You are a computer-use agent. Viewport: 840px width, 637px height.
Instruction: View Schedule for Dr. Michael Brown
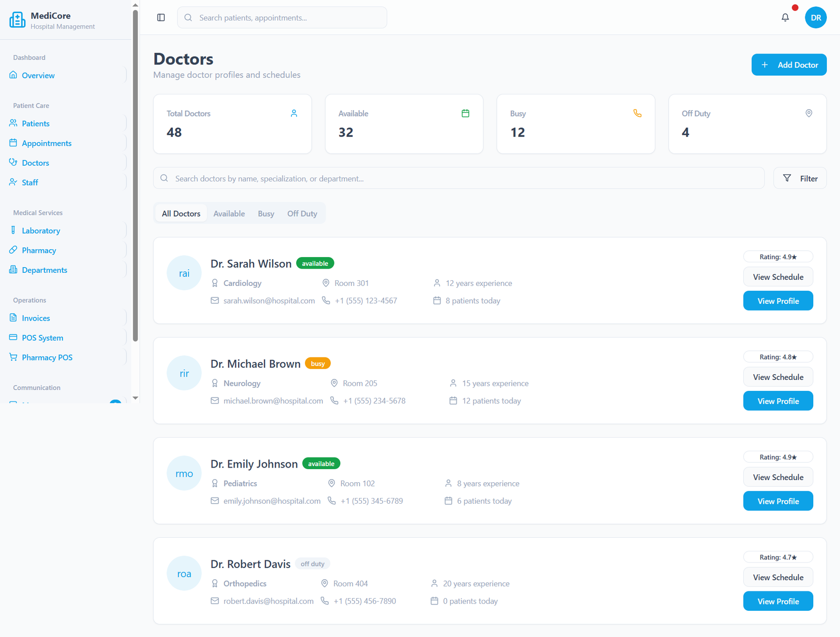778,377
